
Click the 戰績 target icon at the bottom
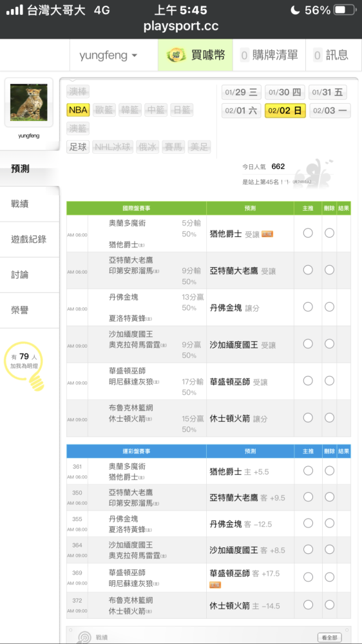(x=85, y=637)
